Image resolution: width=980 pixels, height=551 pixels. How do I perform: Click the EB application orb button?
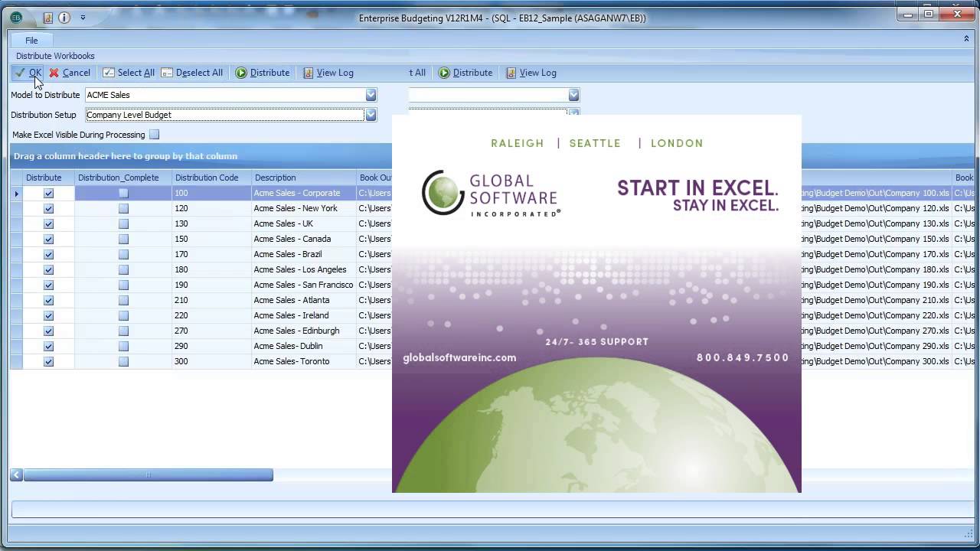click(x=16, y=18)
